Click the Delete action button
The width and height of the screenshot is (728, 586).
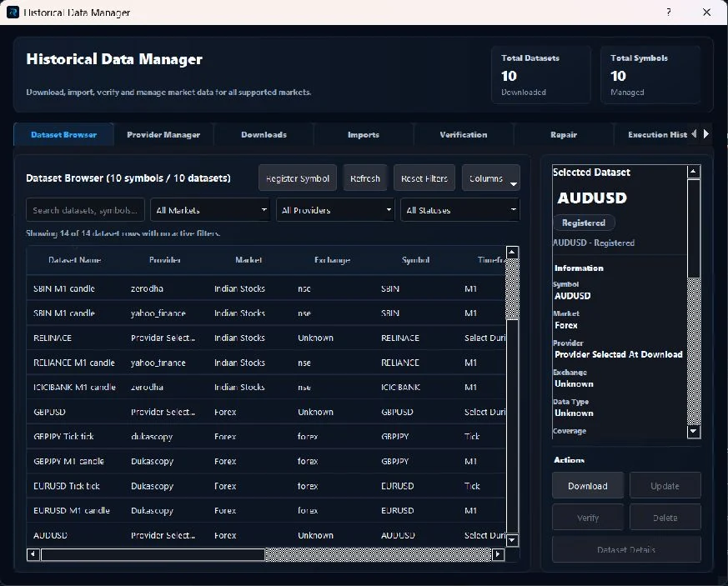(x=665, y=518)
